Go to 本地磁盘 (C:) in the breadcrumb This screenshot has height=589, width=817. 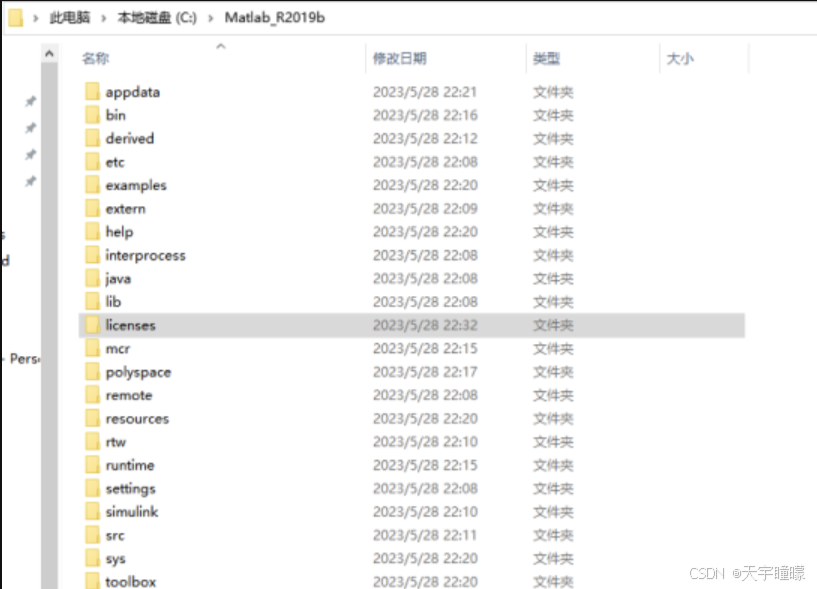coord(157,18)
